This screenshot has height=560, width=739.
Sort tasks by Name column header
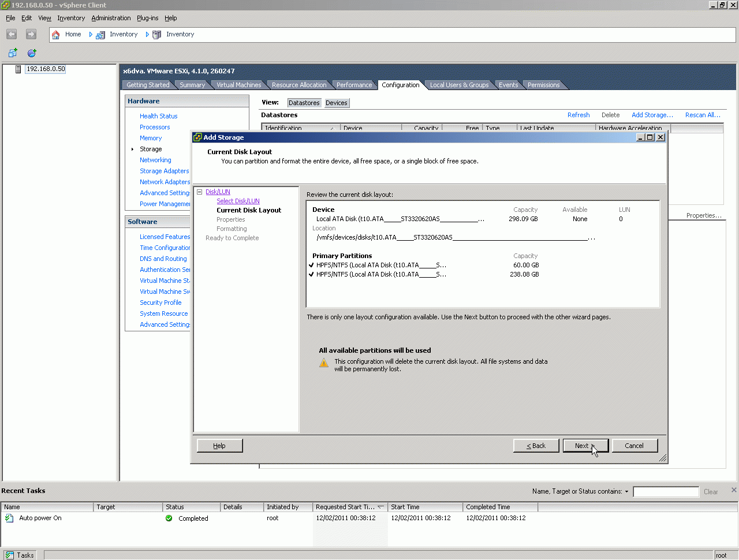pyautogui.click(x=47, y=507)
